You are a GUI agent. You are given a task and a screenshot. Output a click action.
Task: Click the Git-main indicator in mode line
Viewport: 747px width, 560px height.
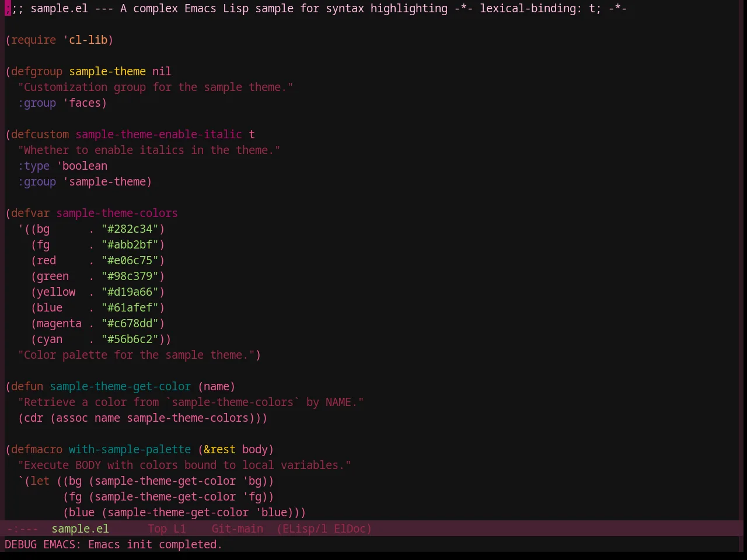coord(237,528)
